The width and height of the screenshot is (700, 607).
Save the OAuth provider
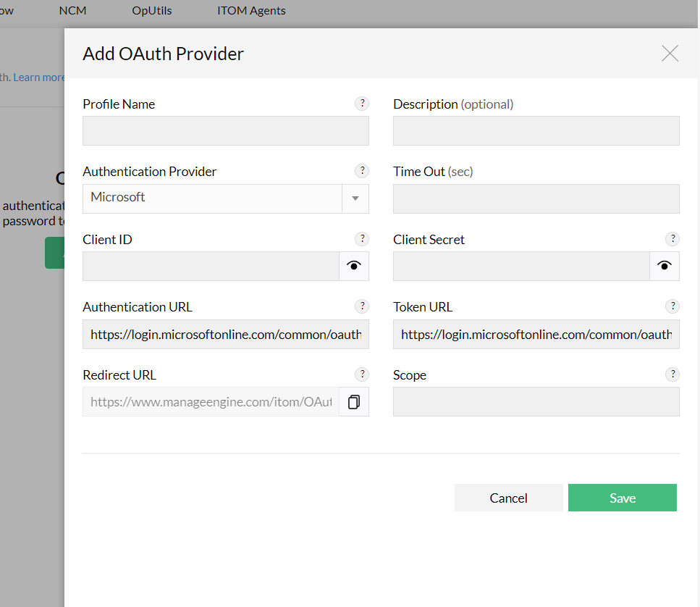click(622, 498)
